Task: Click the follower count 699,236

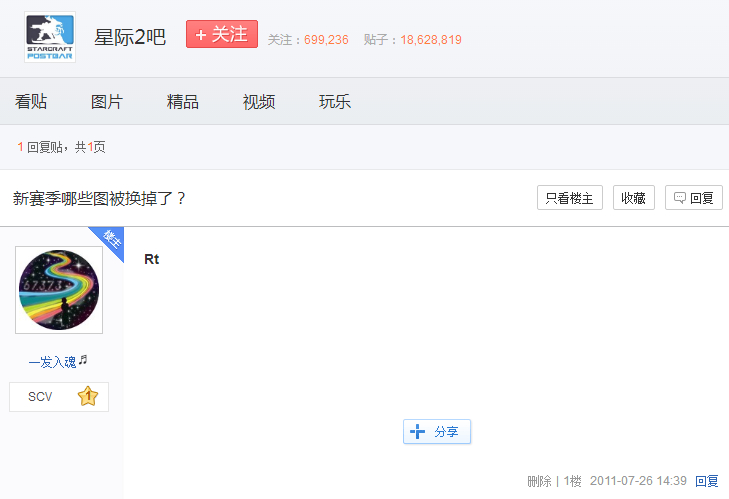Action: (326, 40)
